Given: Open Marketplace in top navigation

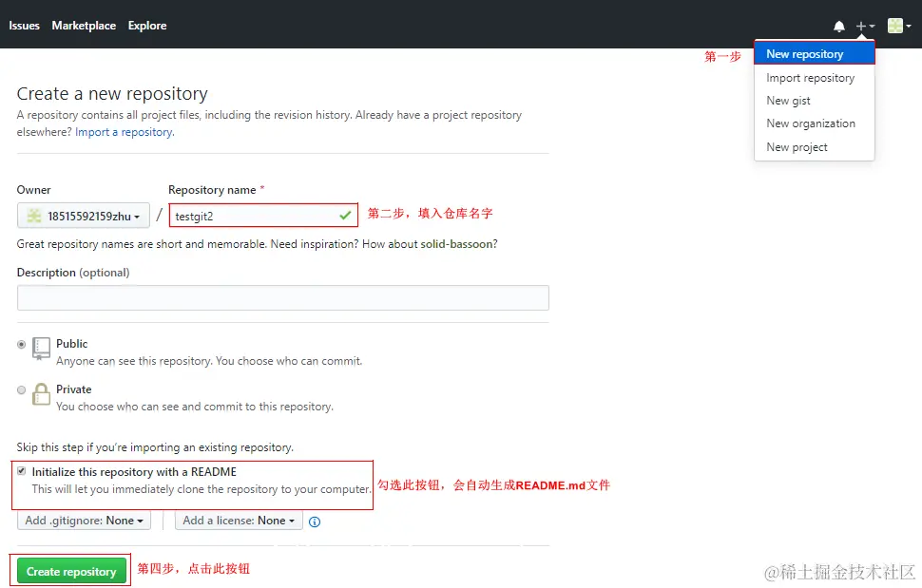Looking at the screenshot, I should (84, 26).
